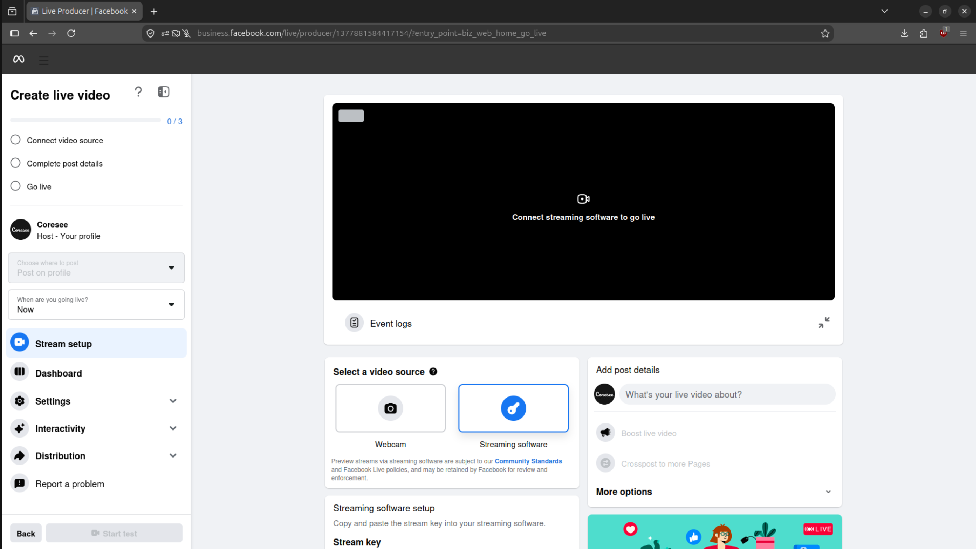The width and height of the screenshot is (980, 549).
Task: Collapse the left panel with sidebar icon
Action: pos(164,92)
